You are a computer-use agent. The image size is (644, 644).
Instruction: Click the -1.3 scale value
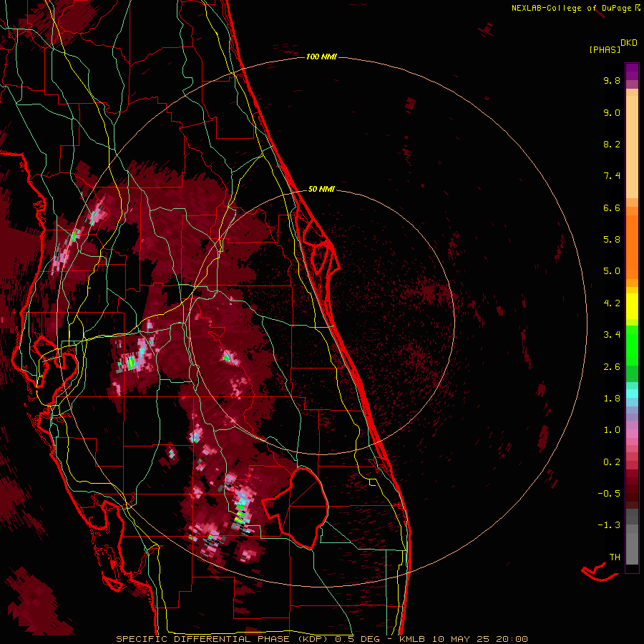609,525
